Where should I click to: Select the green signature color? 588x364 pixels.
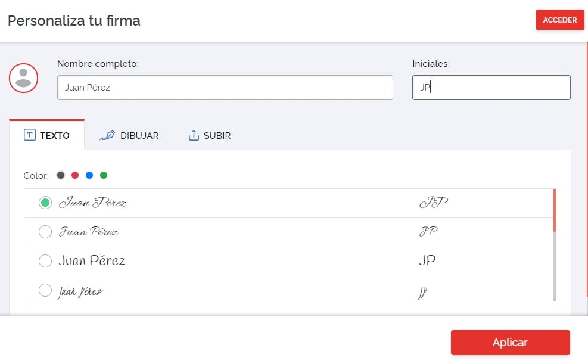(x=104, y=175)
